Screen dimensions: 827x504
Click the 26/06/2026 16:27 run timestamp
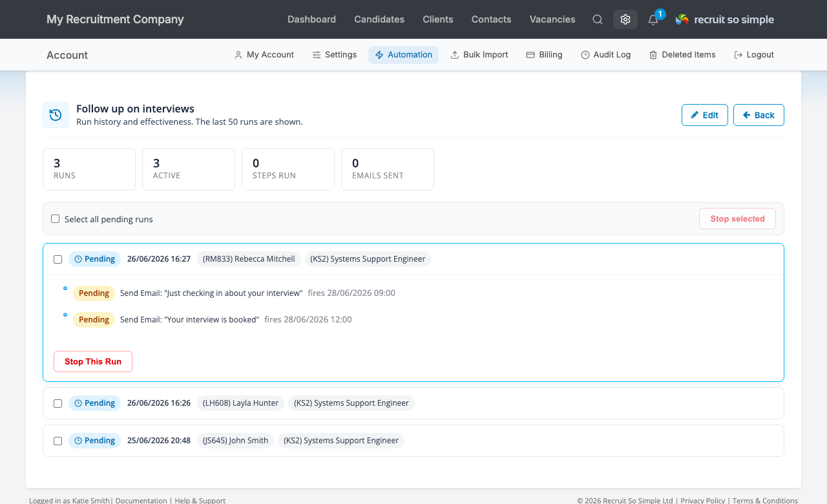click(159, 259)
